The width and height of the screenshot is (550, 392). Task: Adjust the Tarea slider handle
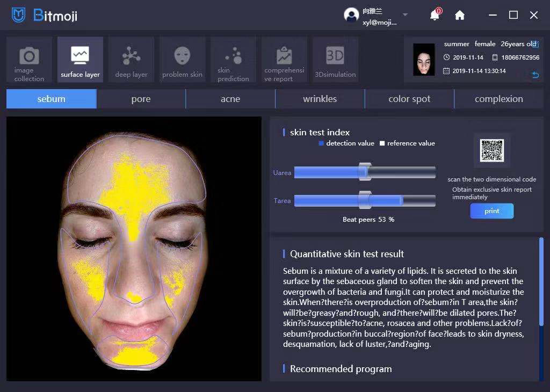click(366, 200)
